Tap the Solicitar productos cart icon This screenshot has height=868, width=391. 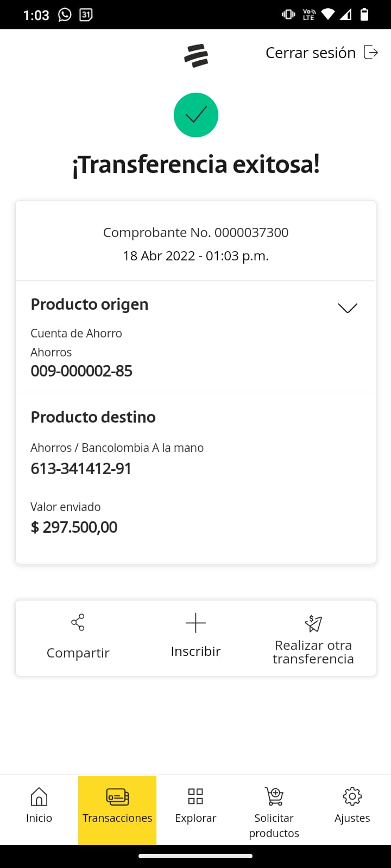(274, 796)
